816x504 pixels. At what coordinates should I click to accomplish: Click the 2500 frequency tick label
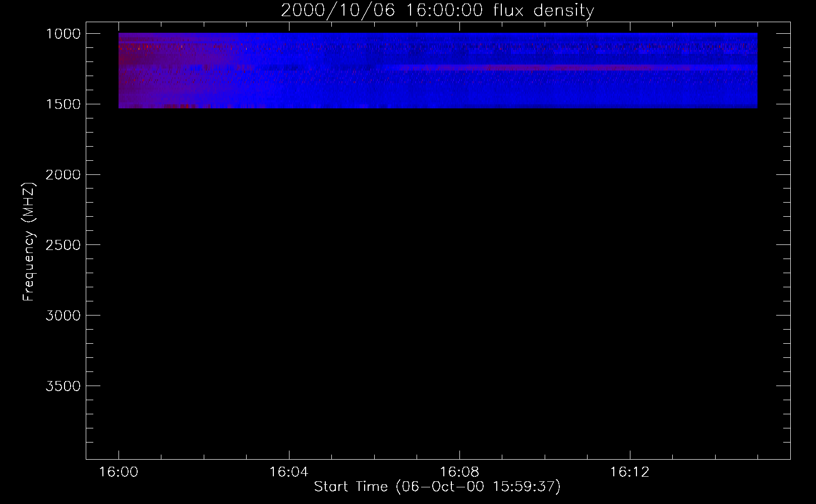(63, 245)
